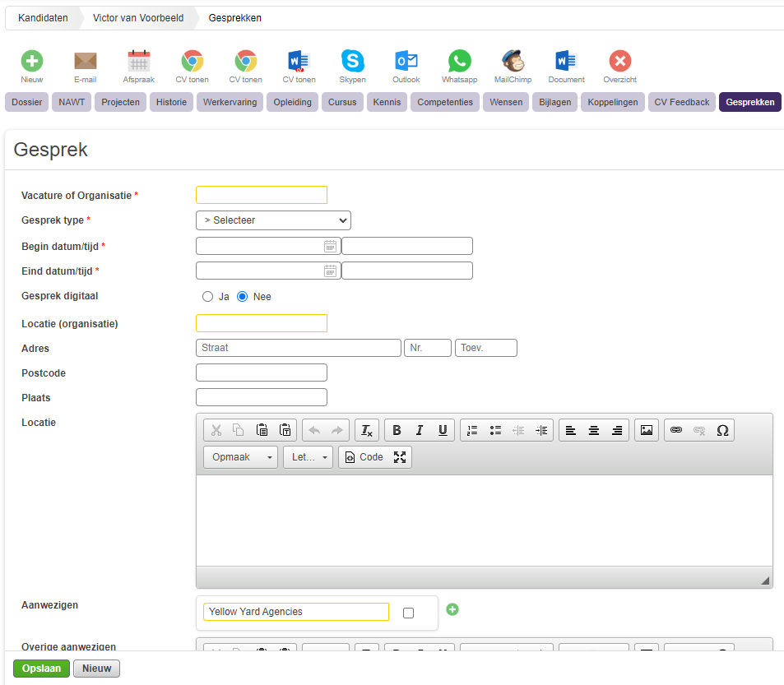Switch to the Competenties tab

click(x=445, y=102)
